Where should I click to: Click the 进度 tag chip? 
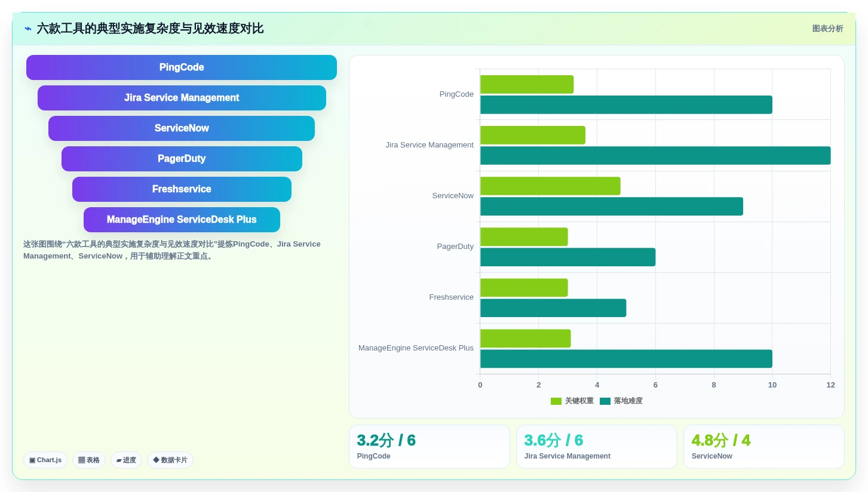[x=126, y=460]
